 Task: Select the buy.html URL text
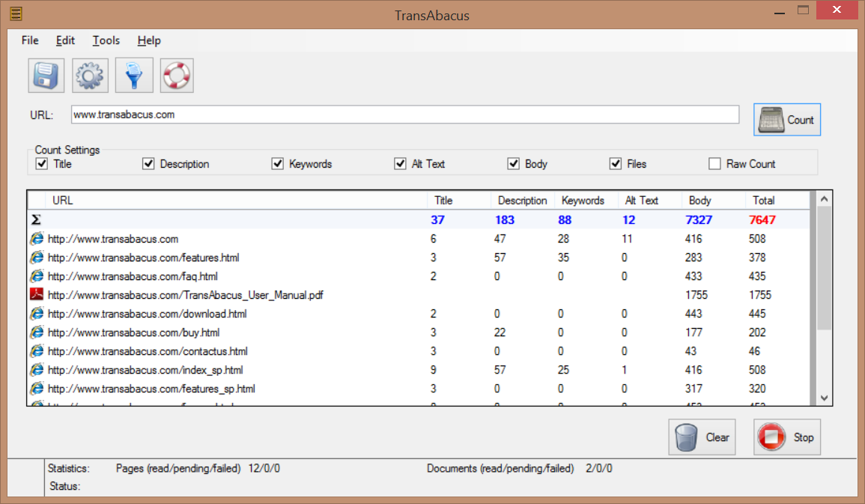pyautogui.click(x=133, y=333)
